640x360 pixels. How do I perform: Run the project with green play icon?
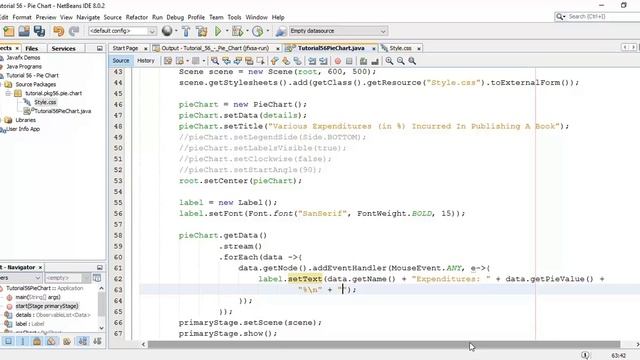click(218, 31)
